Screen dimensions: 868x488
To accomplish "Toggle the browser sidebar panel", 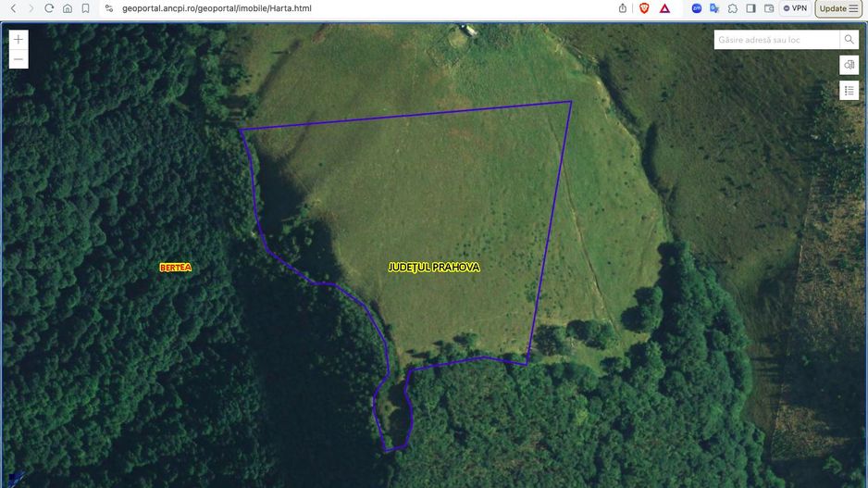I will (x=751, y=8).
